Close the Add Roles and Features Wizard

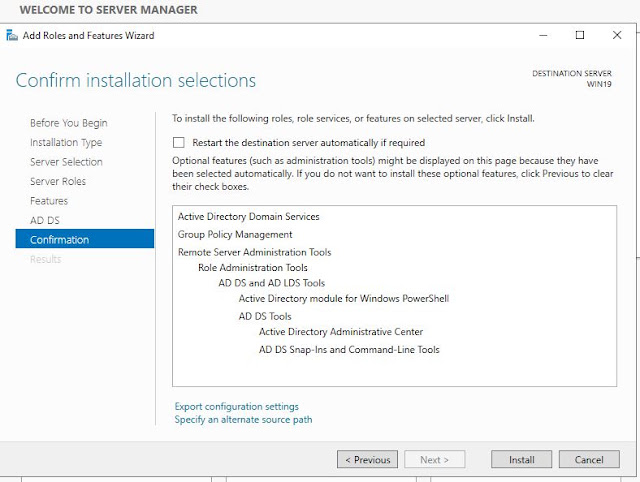point(617,36)
